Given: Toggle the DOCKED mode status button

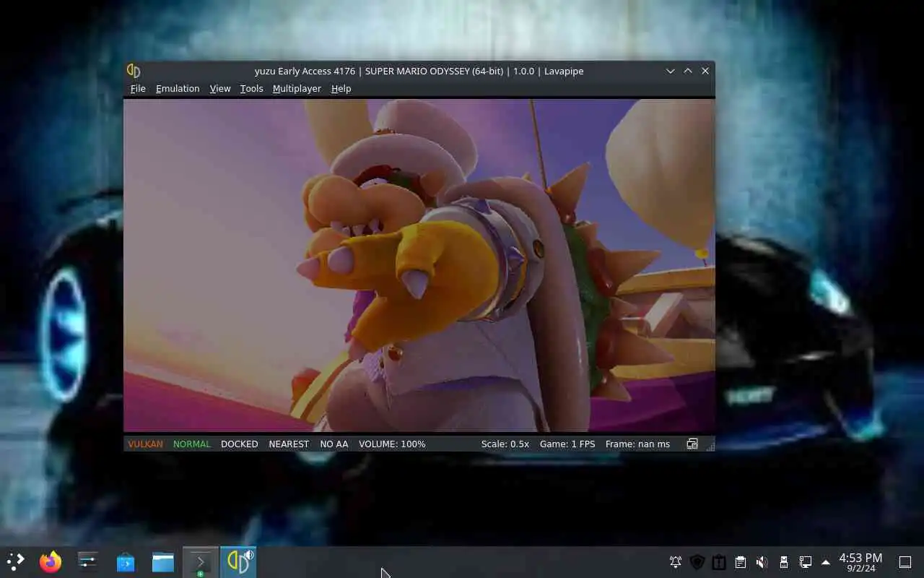Looking at the screenshot, I should [239, 444].
